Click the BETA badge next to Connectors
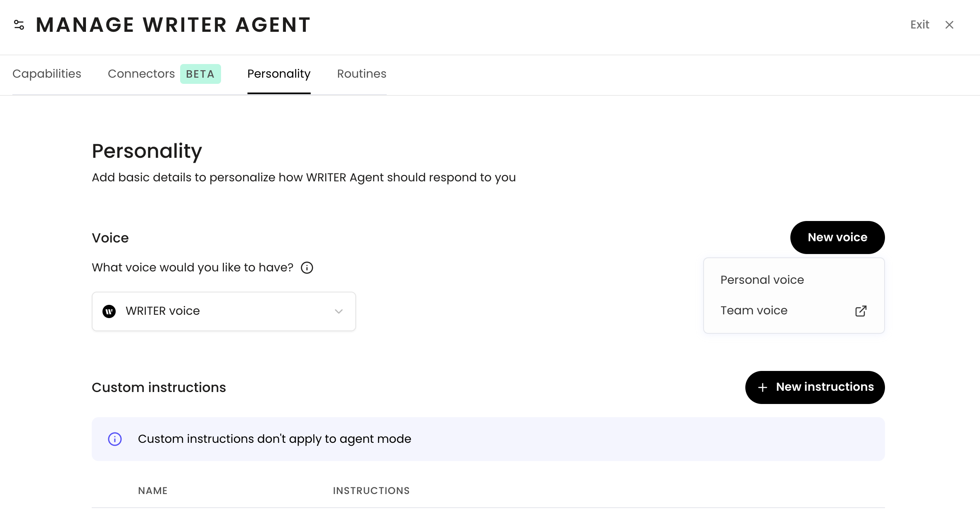Viewport: 980px width, 518px height. (200, 74)
